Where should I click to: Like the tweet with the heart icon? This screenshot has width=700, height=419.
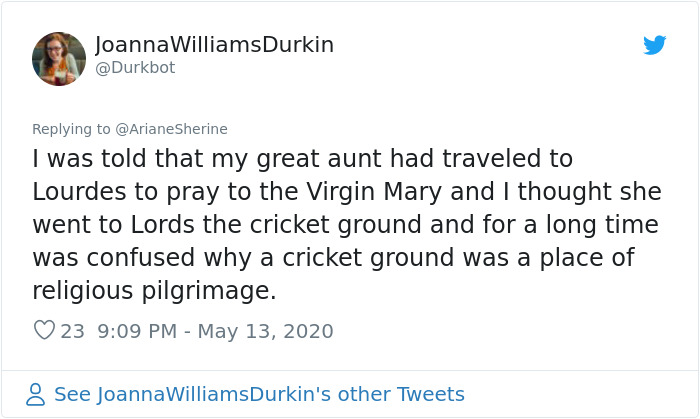click(x=44, y=330)
